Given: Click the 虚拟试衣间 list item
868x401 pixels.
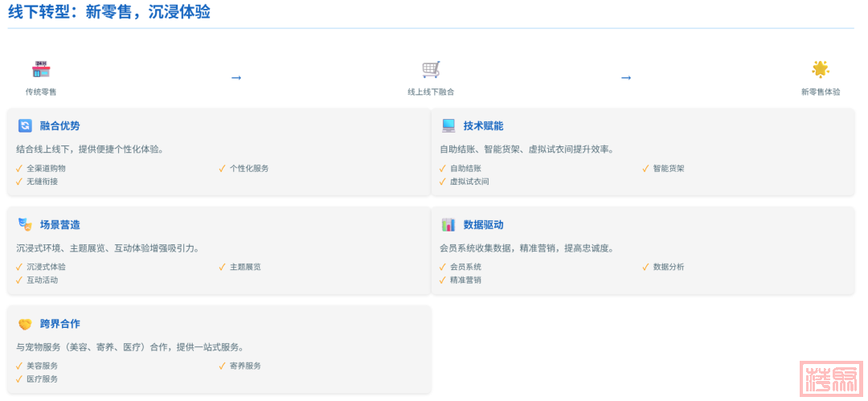Looking at the screenshot, I should pyautogui.click(x=469, y=182).
